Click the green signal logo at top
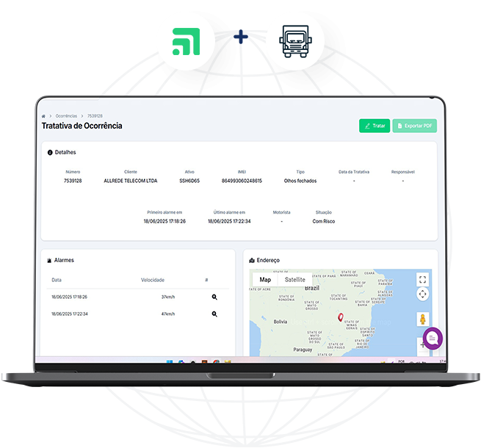This screenshot has height=448, width=481. [187, 41]
